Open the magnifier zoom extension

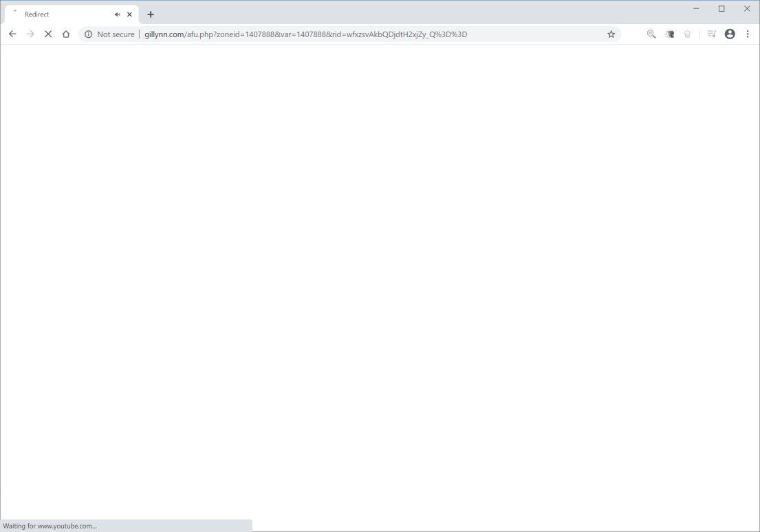pos(651,34)
